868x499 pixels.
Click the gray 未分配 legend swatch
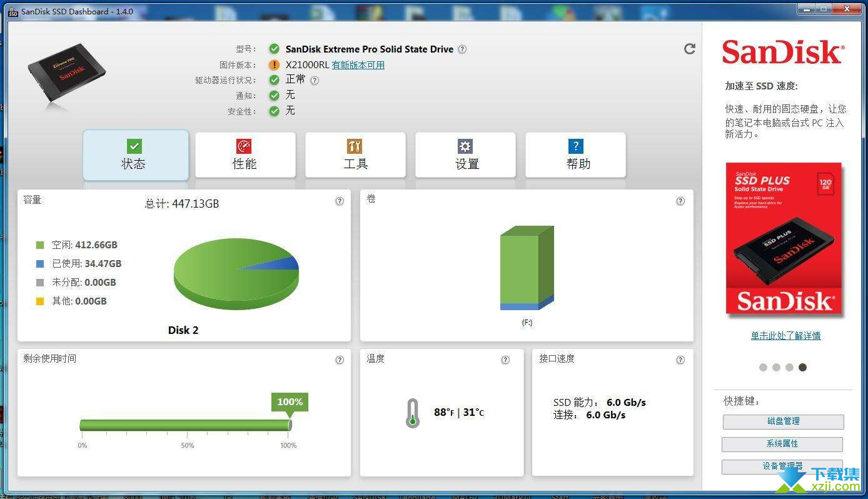pyautogui.click(x=40, y=283)
